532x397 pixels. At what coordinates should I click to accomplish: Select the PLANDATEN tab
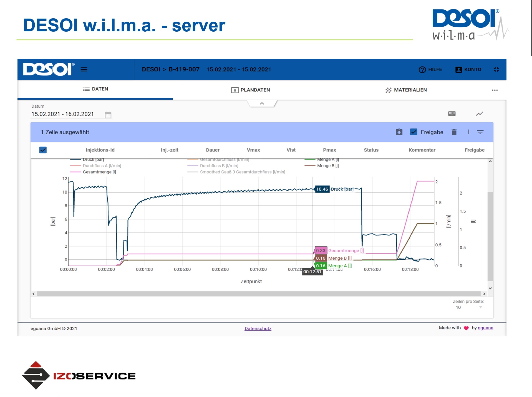click(x=251, y=90)
